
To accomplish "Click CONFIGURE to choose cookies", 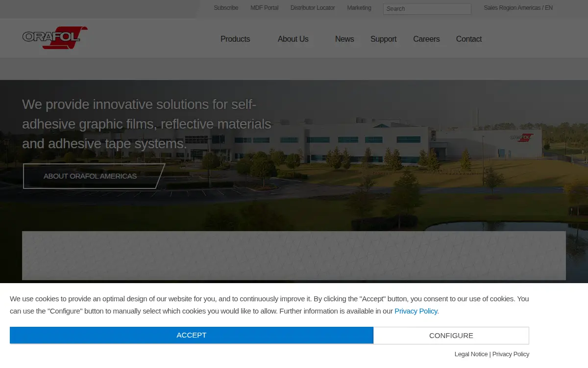I will 451,336.
